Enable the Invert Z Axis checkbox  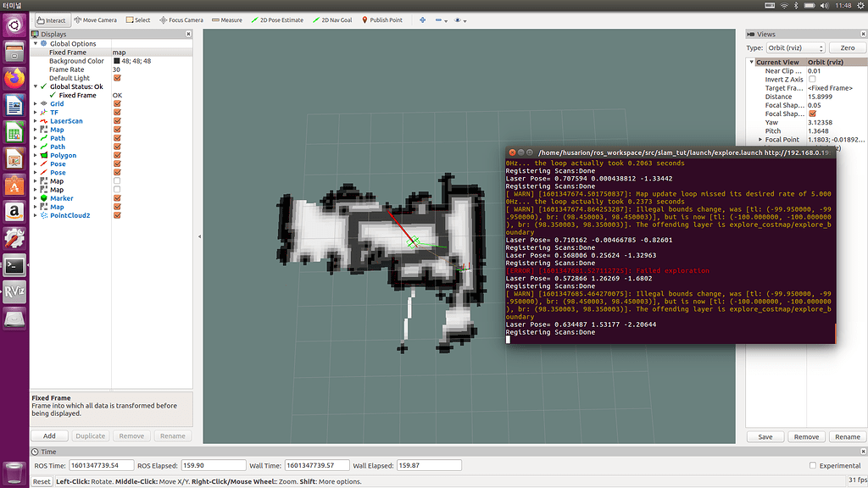point(812,80)
